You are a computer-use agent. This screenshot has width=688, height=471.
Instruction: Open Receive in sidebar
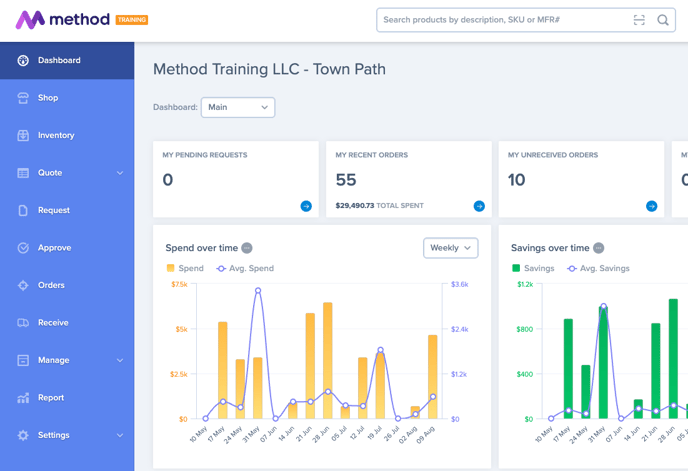point(67,323)
